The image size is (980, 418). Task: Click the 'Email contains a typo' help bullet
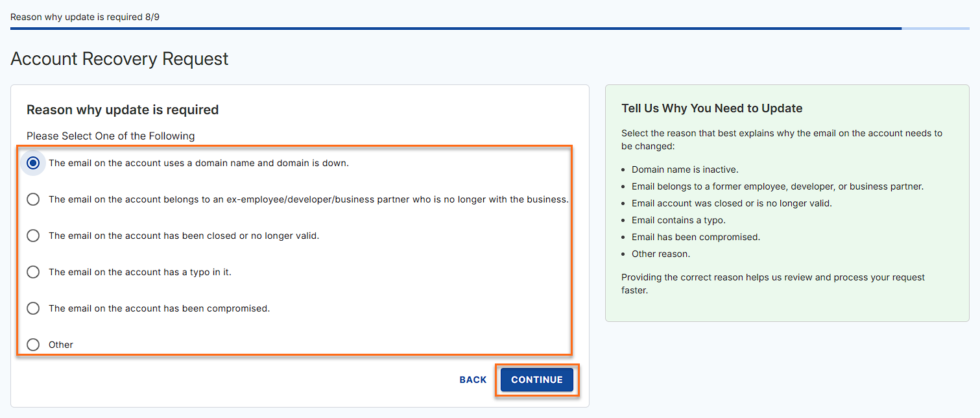coord(678,220)
